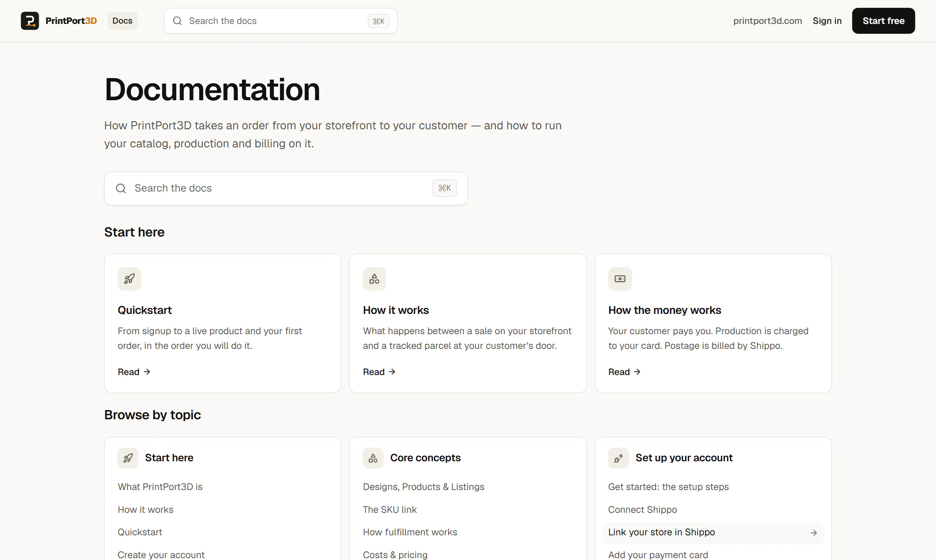Click the Browse by topic section heading
This screenshot has width=936, height=560.
(x=153, y=415)
